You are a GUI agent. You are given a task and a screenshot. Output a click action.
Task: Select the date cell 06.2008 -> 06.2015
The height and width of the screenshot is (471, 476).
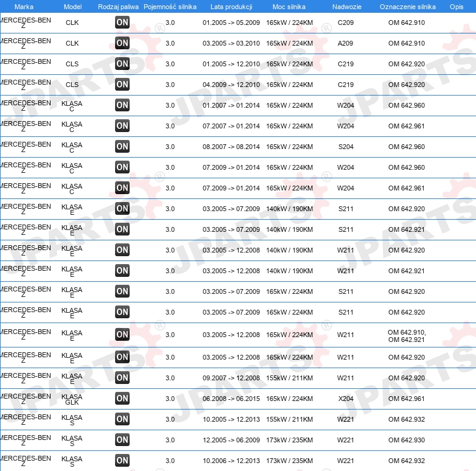coord(231,399)
